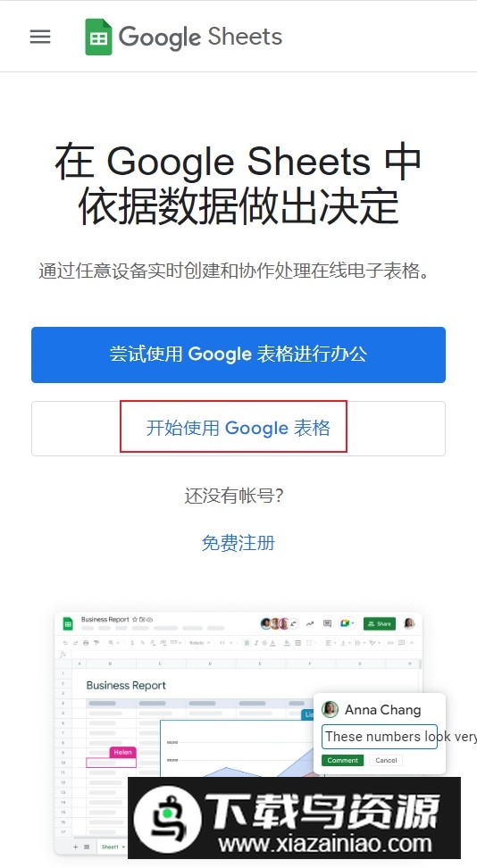Click the activity trend icon in preview

point(310,623)
